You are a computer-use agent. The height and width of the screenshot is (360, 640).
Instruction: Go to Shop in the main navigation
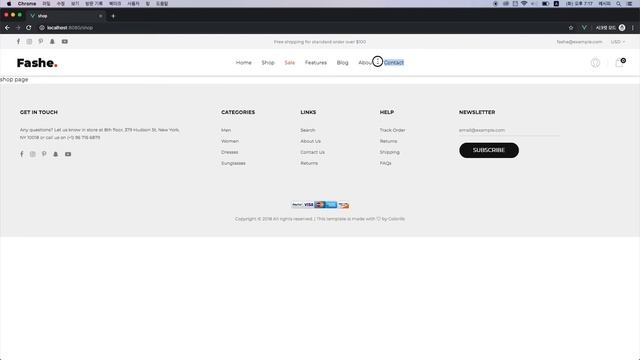(x=268, y=62)
